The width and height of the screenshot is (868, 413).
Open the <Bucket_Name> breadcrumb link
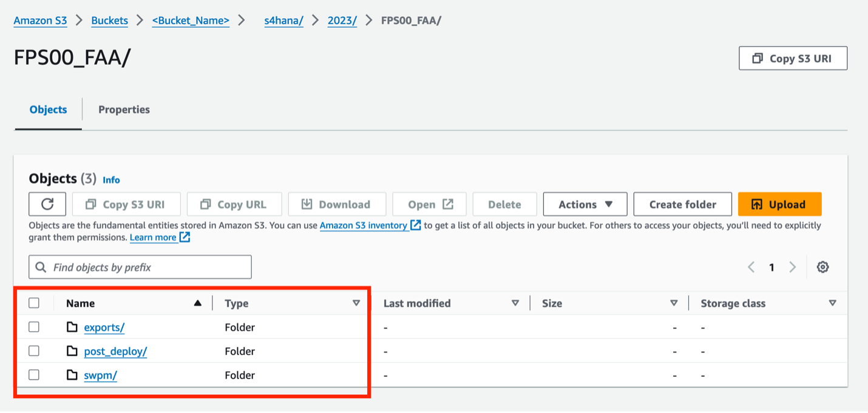[191, 21]
